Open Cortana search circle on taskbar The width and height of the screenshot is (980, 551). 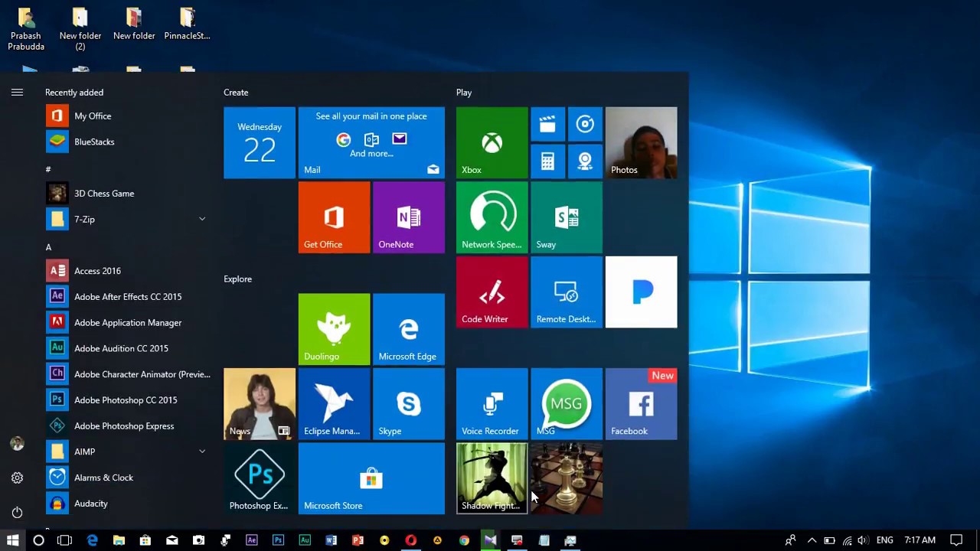click(38, 540)
